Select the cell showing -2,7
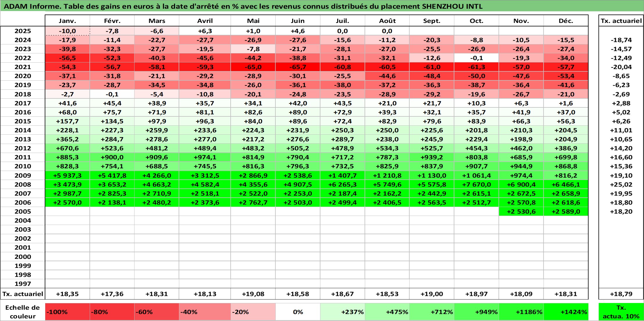The image size is (644, 321). pos(67,94)
